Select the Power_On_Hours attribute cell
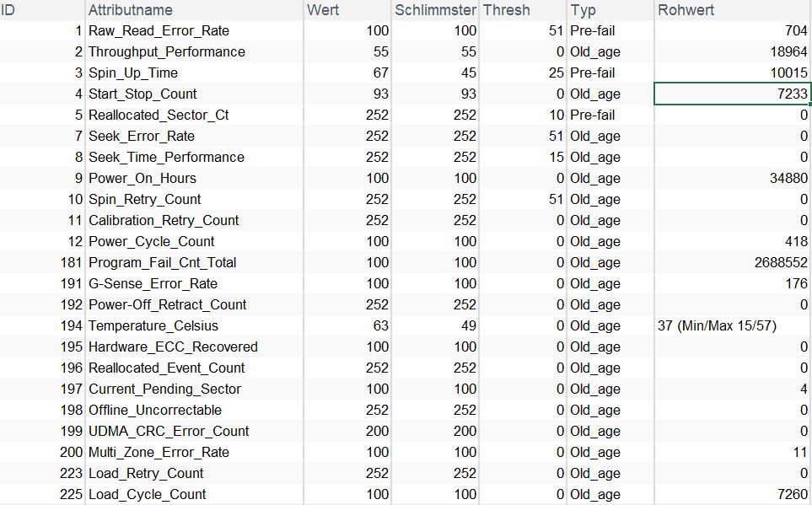Image resolution: width=812 pixels, height=505 pixels. [143, 179]
